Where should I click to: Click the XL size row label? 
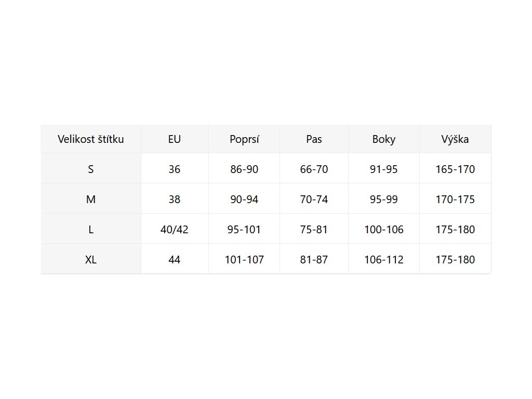pyautogui.click(x=91, y=260)
